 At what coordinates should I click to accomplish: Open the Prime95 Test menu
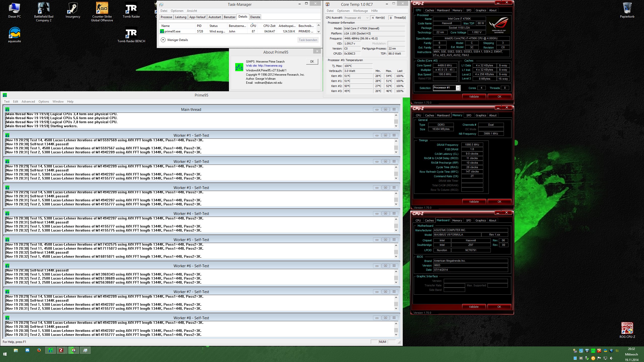tap(7, 102)
